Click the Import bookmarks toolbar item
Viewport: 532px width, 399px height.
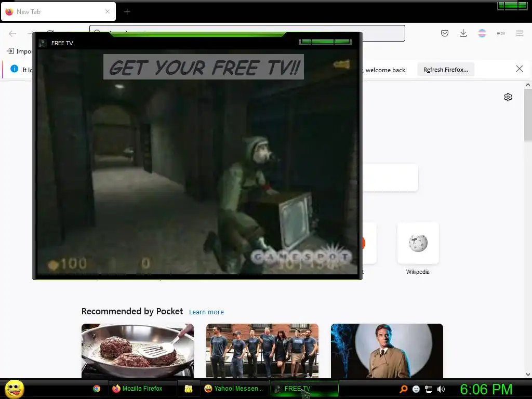20,51
